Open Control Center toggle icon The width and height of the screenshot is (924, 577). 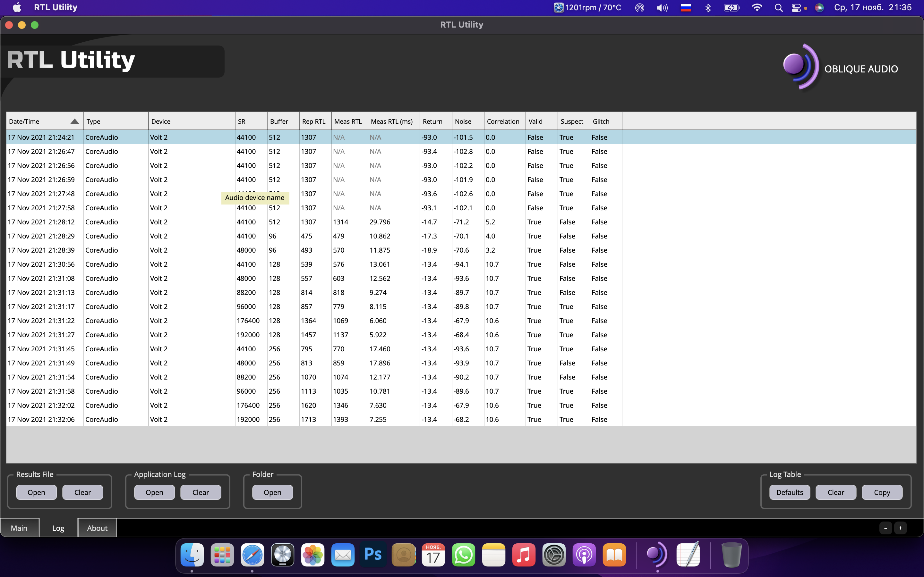click(796, 8)
